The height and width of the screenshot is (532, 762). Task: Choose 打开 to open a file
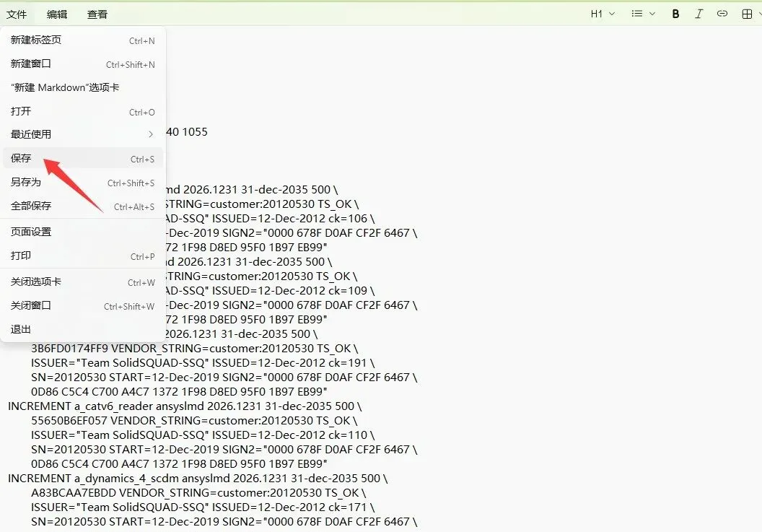pyautogui.click(x=83, y=112)
